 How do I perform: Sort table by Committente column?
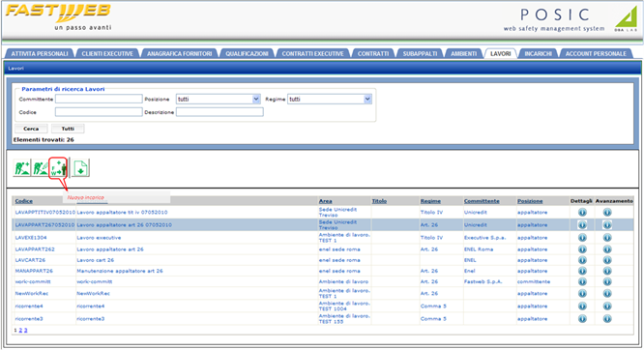pyautogui.click(x=482, y=201)
